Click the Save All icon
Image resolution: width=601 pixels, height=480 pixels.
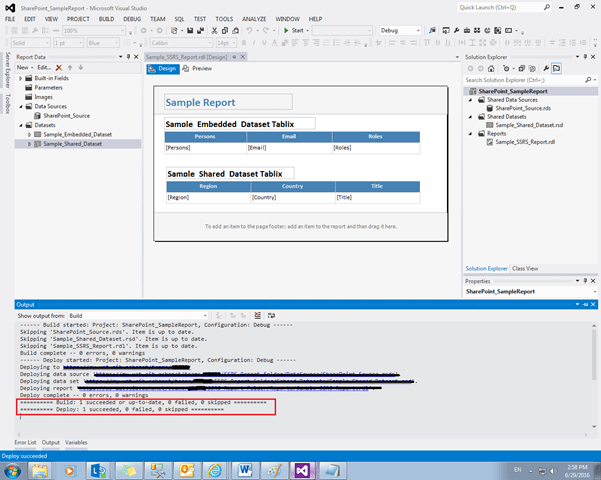(200, 30)
